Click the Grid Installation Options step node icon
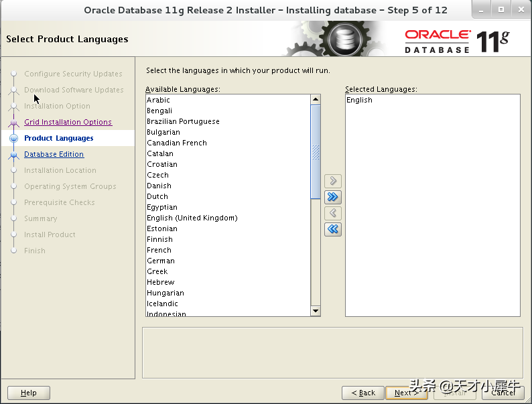The width and height of the screenshot is (532, 404). point(14,122)
